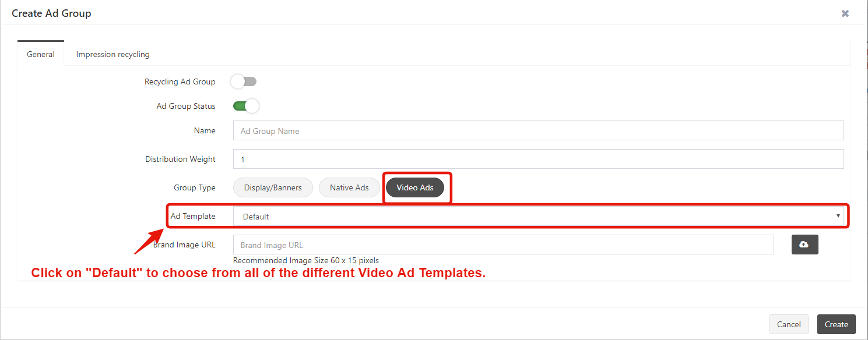Choose Display/Banners group type

(x=273, y=187)
